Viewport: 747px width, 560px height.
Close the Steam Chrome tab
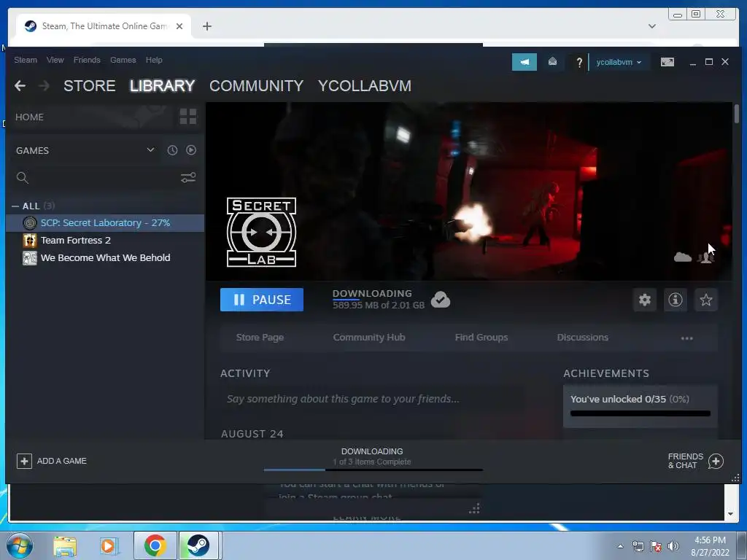179,26
